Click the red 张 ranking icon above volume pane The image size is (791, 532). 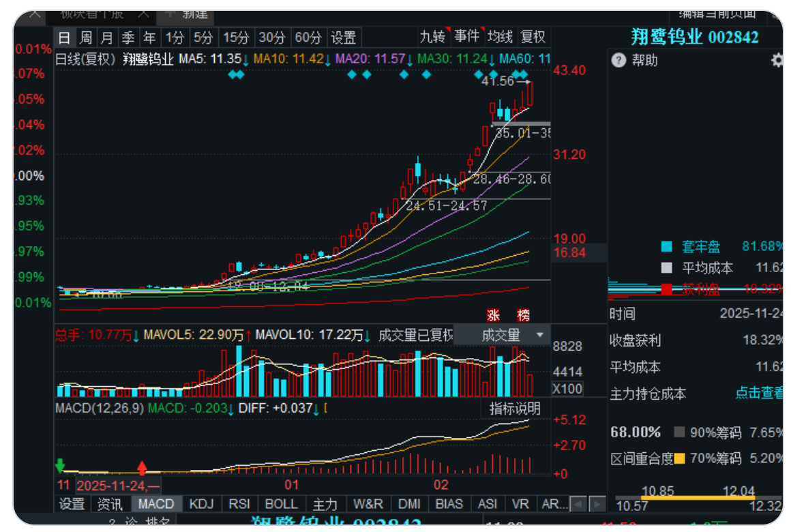point(494,316)
